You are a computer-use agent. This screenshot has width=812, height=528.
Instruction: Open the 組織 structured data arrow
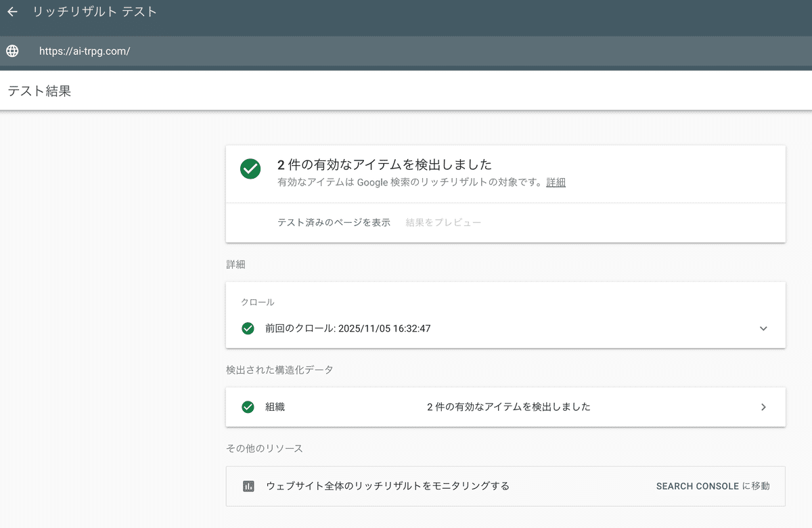click(763, 407)
